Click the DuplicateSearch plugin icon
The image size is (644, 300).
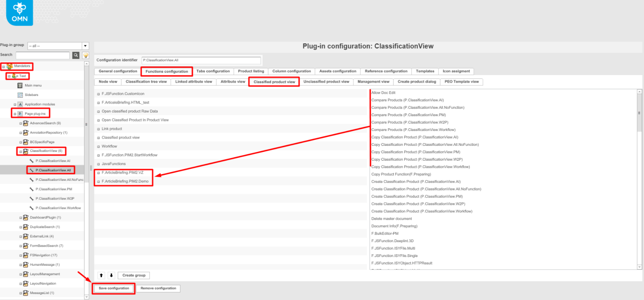[26, 227]
